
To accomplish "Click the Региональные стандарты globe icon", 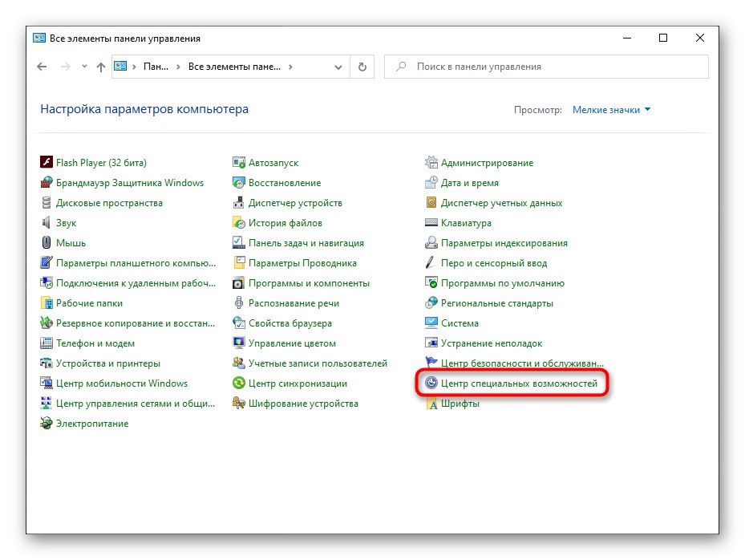I will [431, 302].
